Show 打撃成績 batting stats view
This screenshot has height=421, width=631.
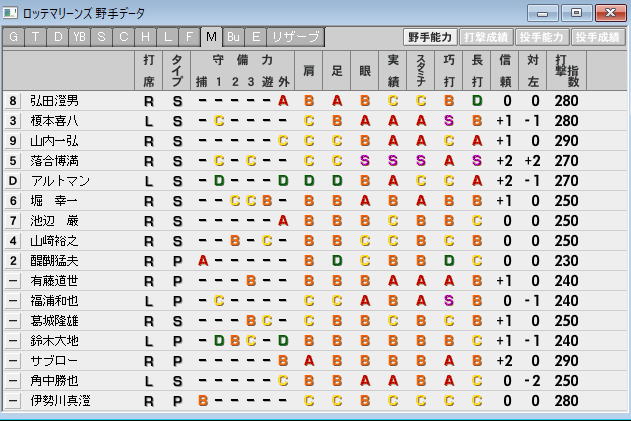pos(487,37)
